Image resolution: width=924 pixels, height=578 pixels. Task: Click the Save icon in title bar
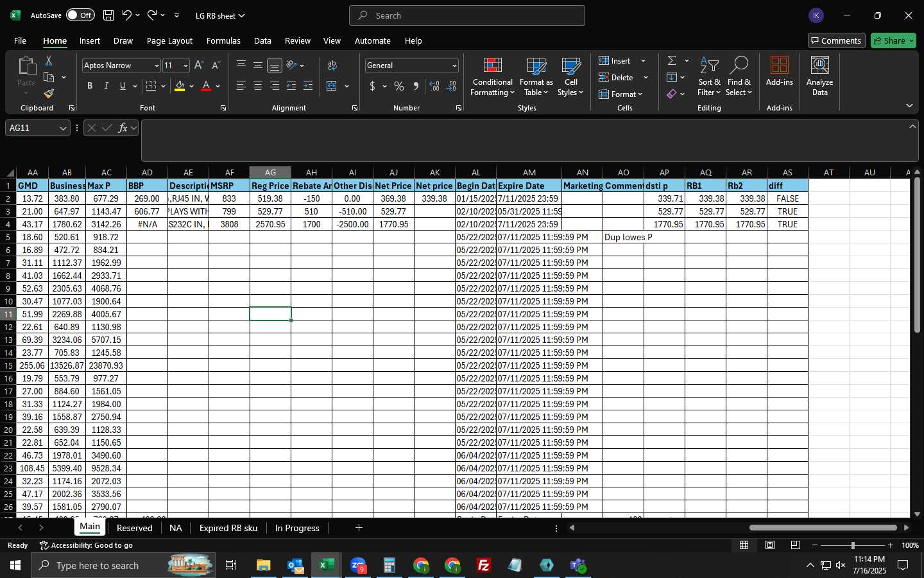coord(108,15)
